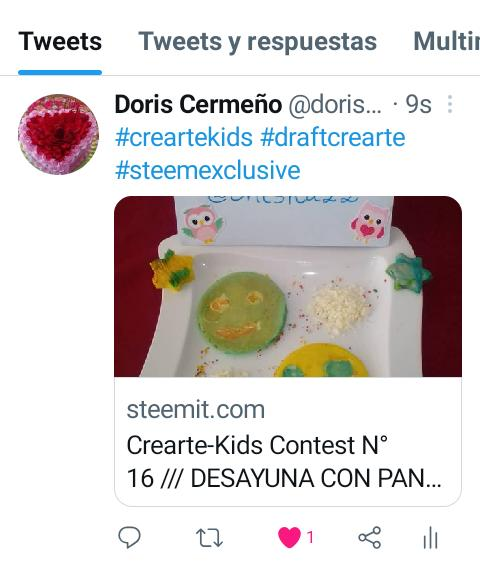View tweet analytics bar chart icon
Screen dimensions: 480x562
(431, 538)
